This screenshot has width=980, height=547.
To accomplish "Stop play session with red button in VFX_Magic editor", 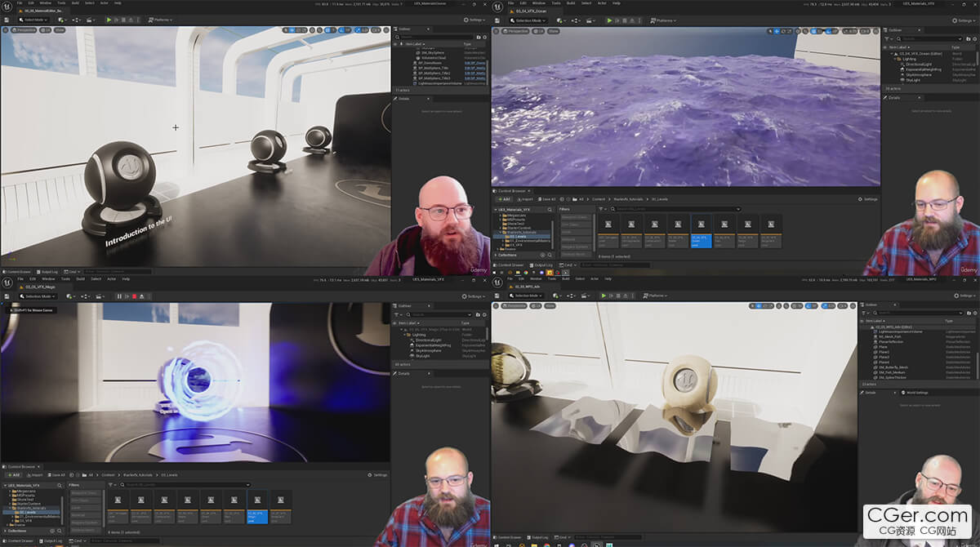I will tap(134, 296).
